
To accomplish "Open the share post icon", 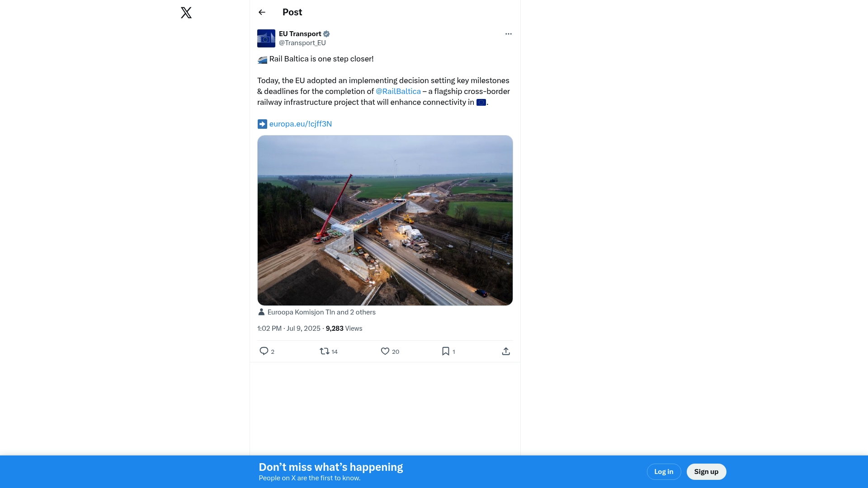I will coord(506,351).
